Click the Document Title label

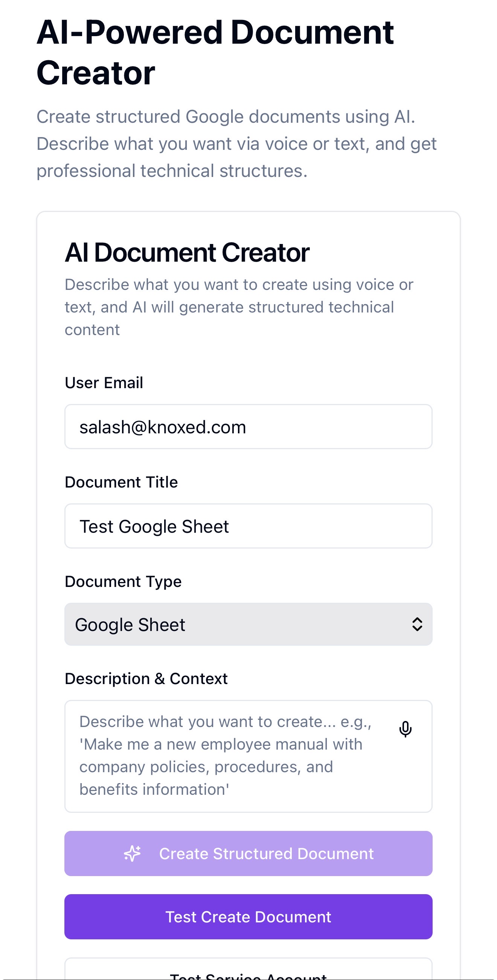[121, 482]
